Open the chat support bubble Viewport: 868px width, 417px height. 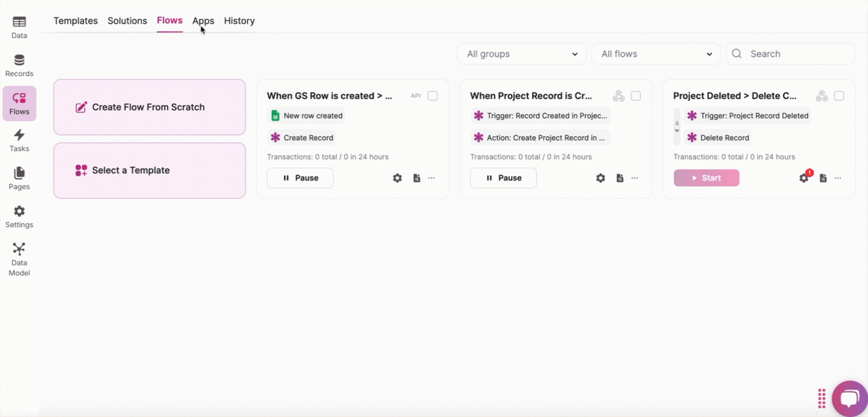pos(849,398)
